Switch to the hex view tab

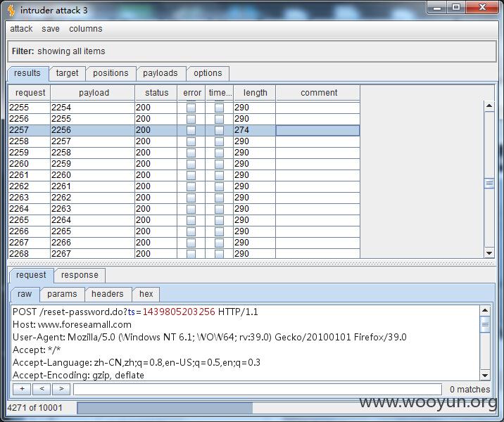(x=146, y=294)
